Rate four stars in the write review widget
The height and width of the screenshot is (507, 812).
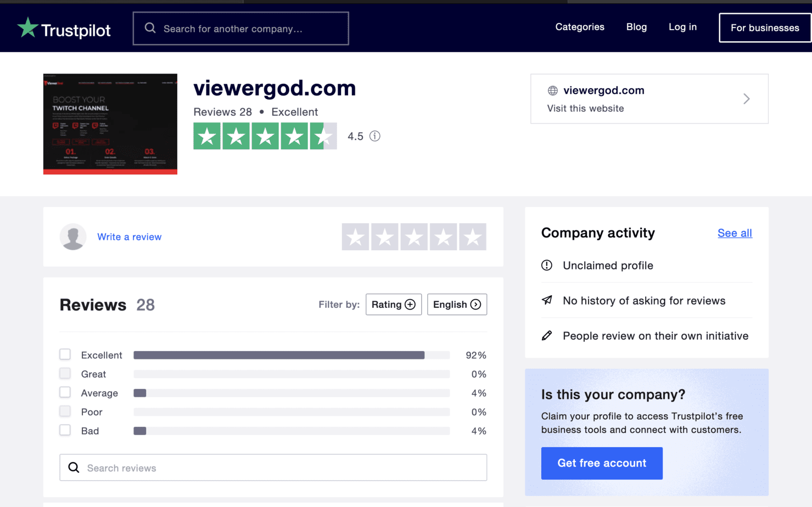pyautogui.click(x=443, y=237)
